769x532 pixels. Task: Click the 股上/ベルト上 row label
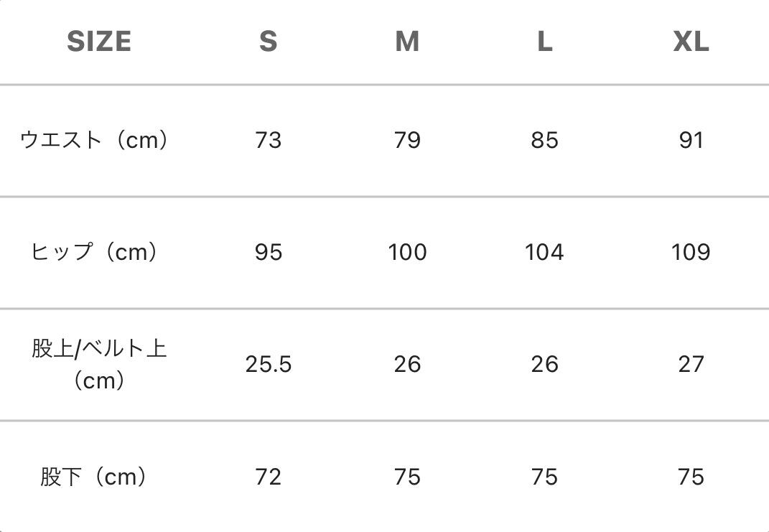point(99,349)
